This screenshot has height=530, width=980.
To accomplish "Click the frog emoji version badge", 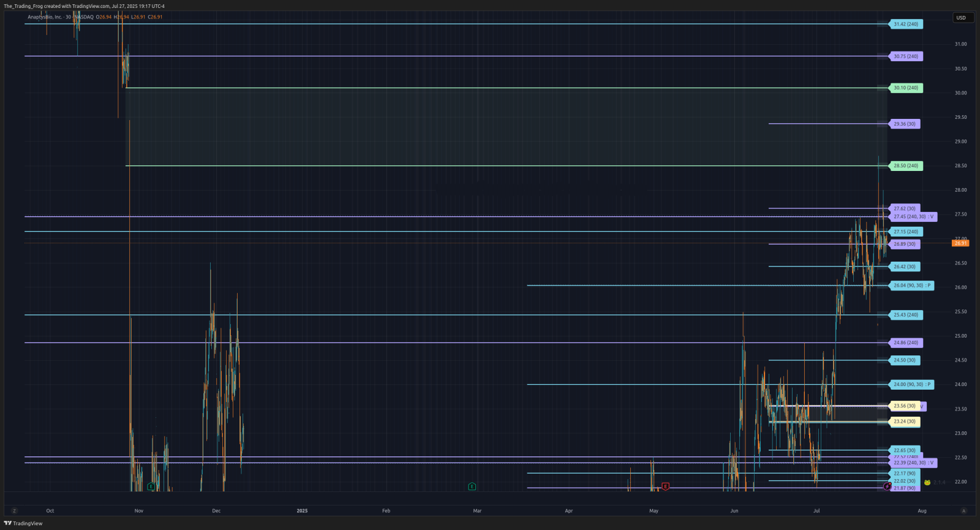I will [x=927, y=482].
